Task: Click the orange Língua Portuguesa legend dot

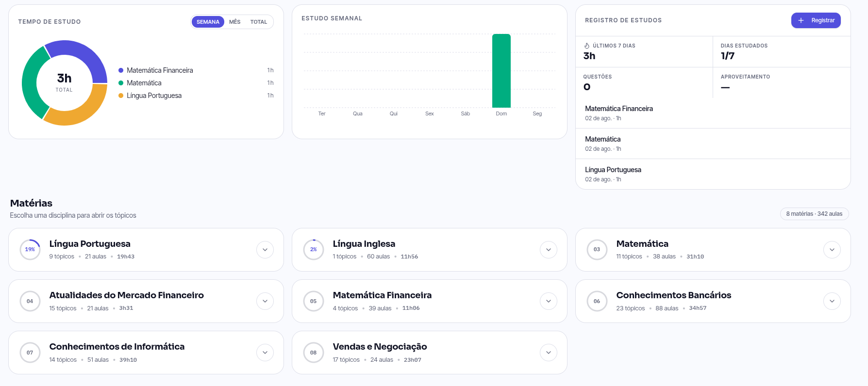Action: [x=121, y=96]
